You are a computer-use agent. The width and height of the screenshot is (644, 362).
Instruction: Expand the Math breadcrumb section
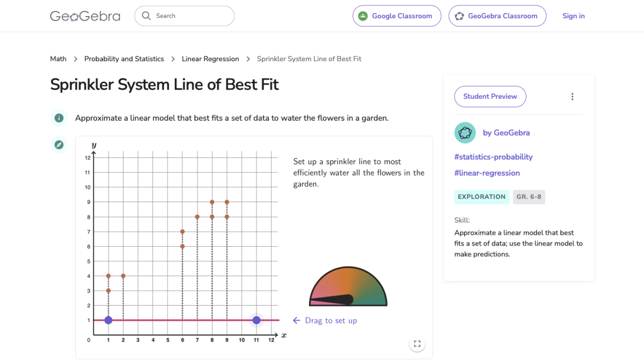point(58,58)
